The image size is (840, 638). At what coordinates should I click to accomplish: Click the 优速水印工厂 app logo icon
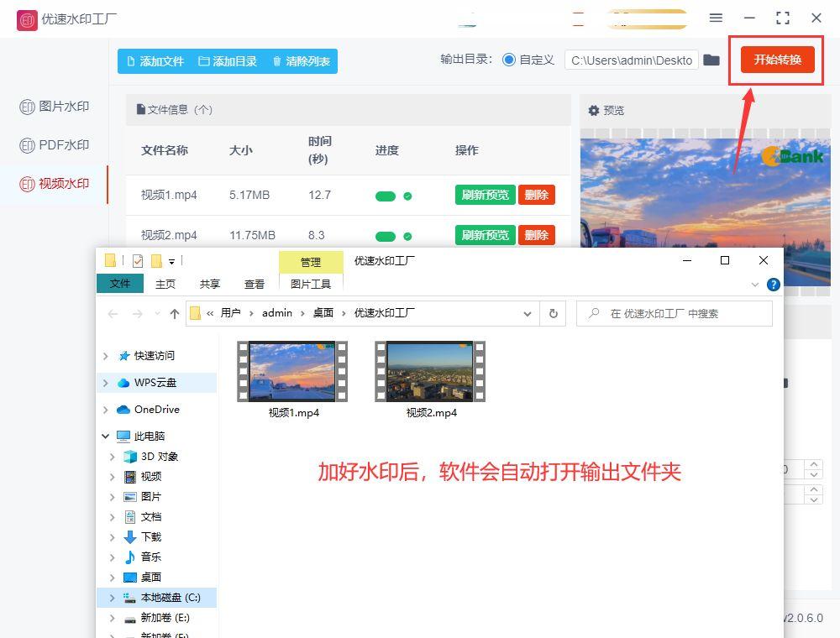[27, 20]
